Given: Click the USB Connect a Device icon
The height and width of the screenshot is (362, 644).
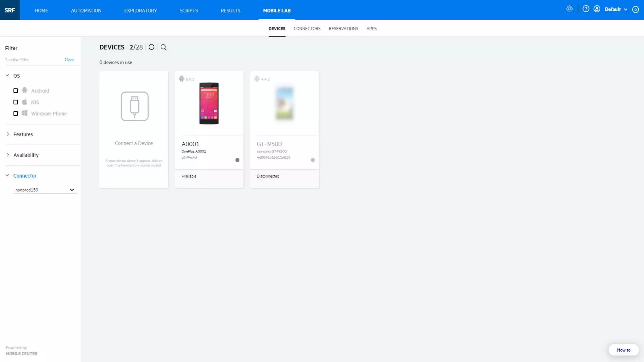Looking at the screenshot, I should coord(134,106).
